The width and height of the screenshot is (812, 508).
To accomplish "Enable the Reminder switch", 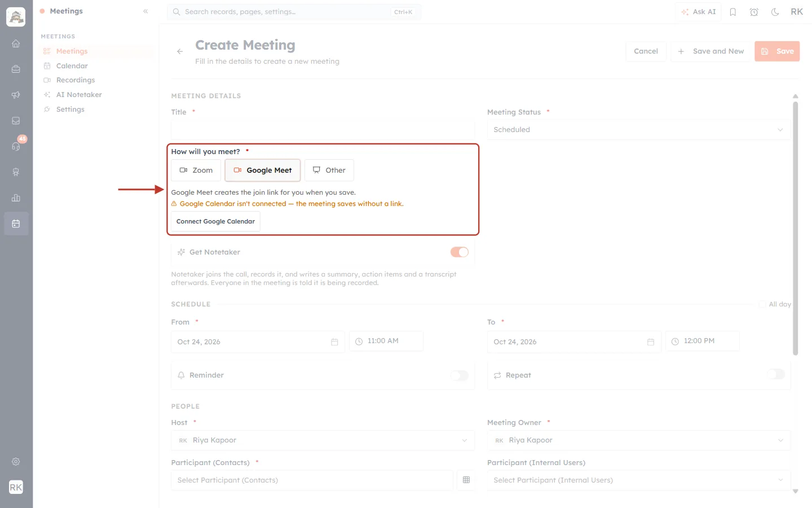I will [460, 375].
